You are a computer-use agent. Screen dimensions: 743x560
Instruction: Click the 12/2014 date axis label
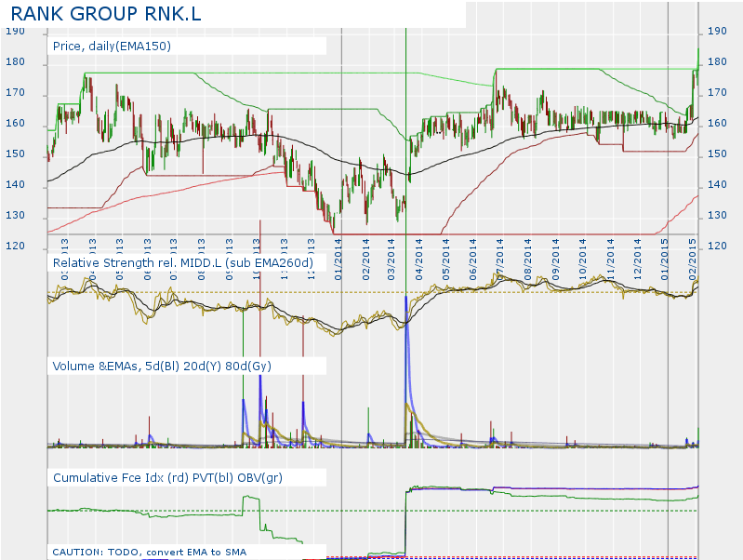coord(637,260)
